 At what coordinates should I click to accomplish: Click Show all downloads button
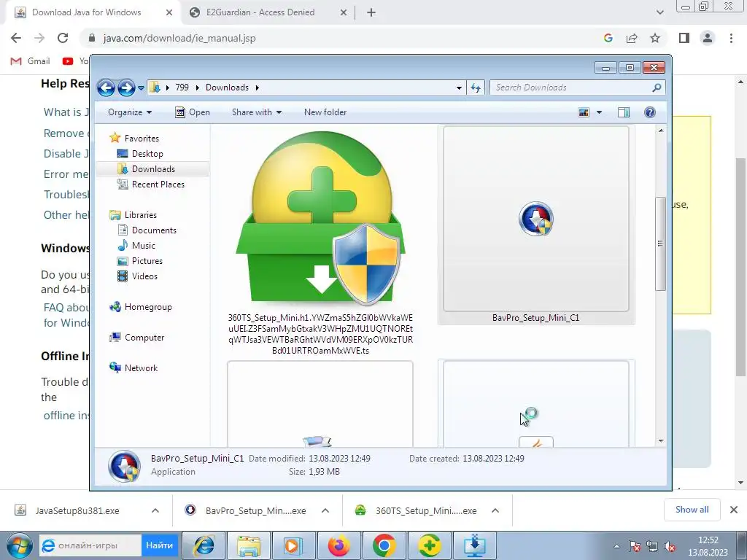[x=692, y=510]
